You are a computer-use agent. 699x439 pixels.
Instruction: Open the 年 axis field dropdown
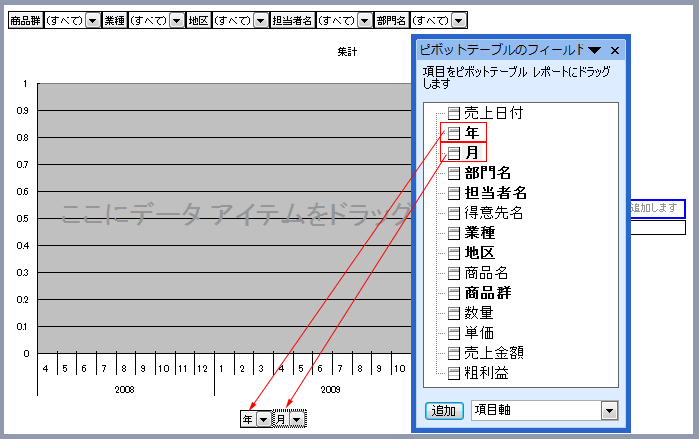click(x=263, y=420)
